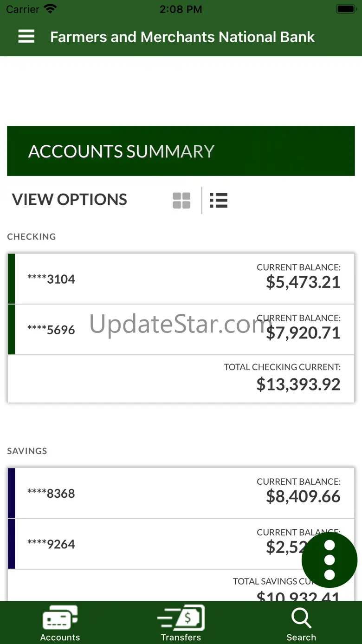Tap the Transfers tab label
362x644 pixels.
pos(181,637)
